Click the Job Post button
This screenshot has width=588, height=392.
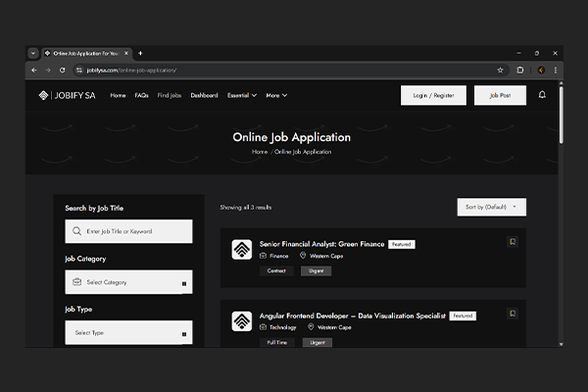tap(500, 95)
